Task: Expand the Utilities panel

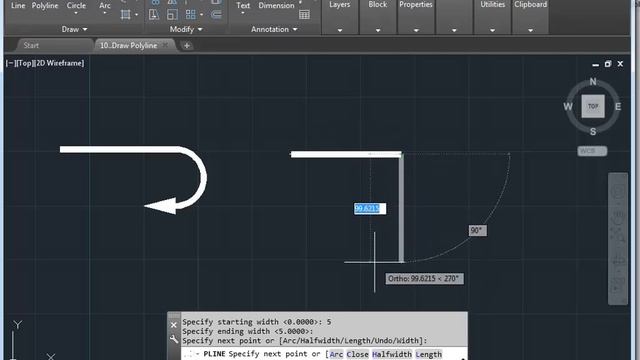Action: point(492,30)
